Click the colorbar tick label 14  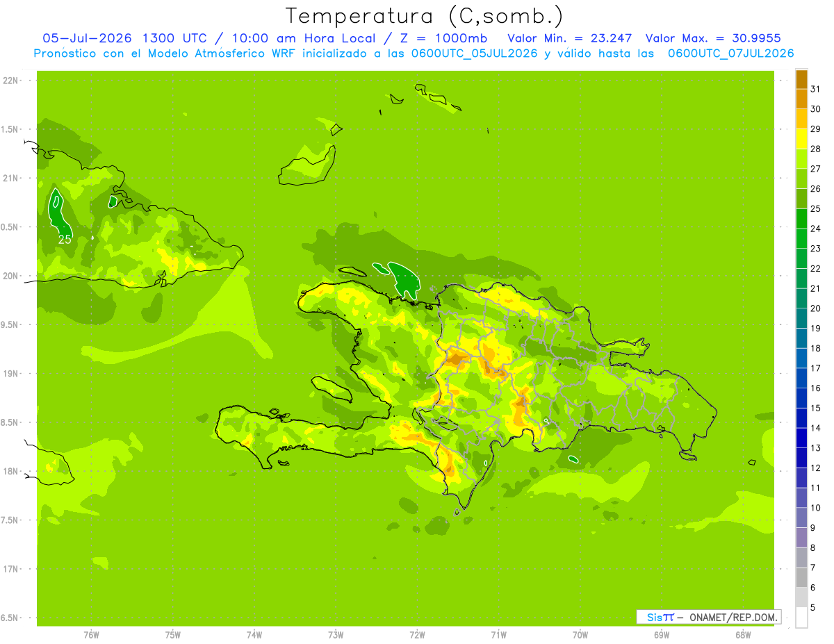click(x=815, y=428)
